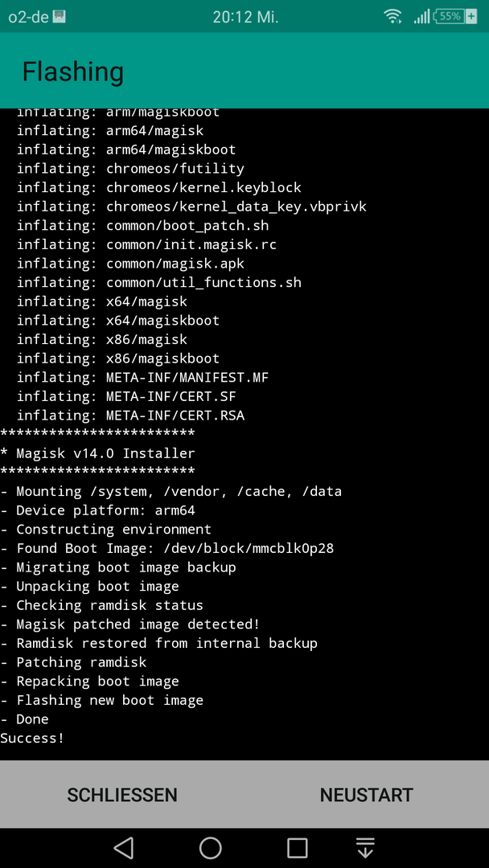Tap the Wi-Fi status icon
The image size is (489, 868).
pos(392,17)
